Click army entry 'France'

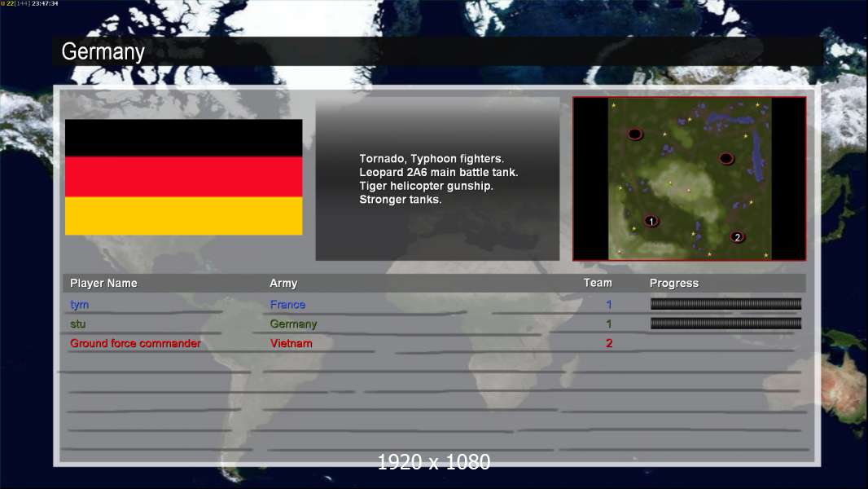pyautogui.click(x=287, y=305)
